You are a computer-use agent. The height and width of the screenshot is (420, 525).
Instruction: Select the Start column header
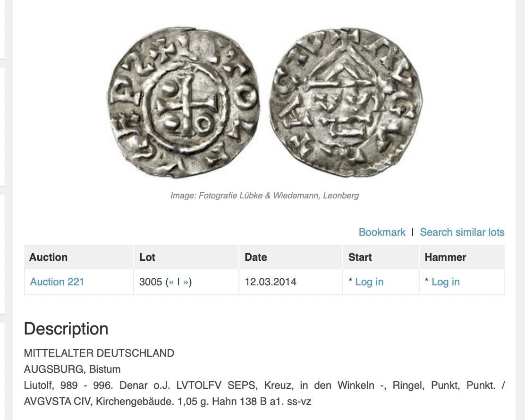tap(381, 257)
